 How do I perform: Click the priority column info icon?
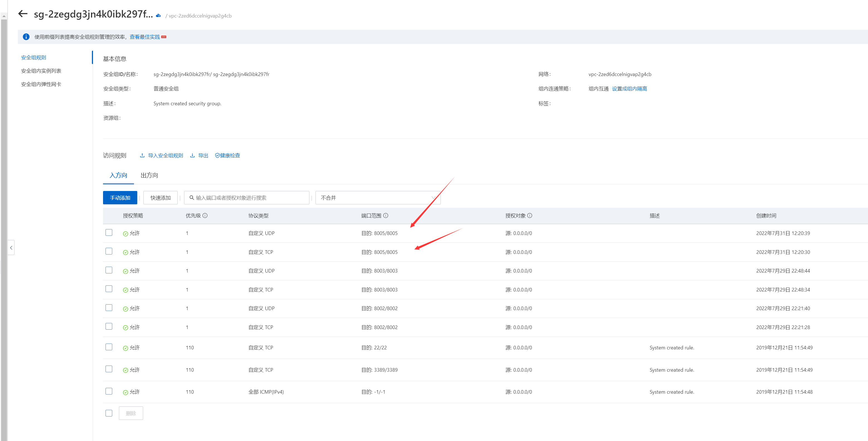click(205, 215)
